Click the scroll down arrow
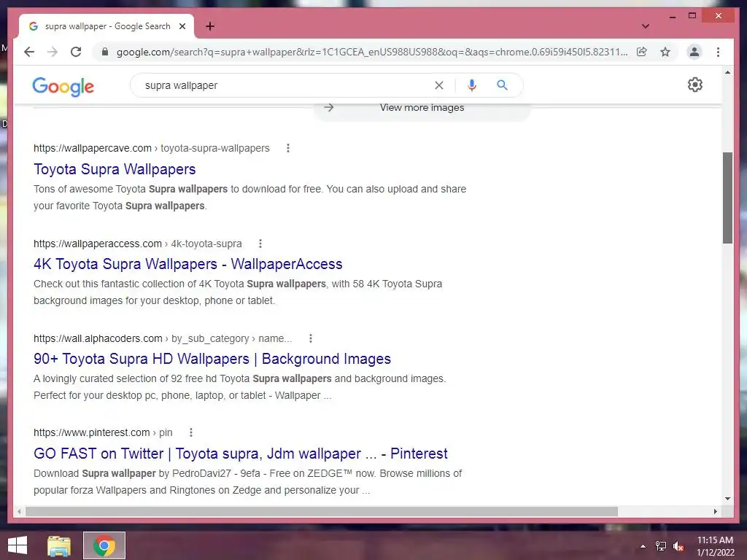This screenshot has height=560, width=747. pyautogui.click(x=727, y=499)
